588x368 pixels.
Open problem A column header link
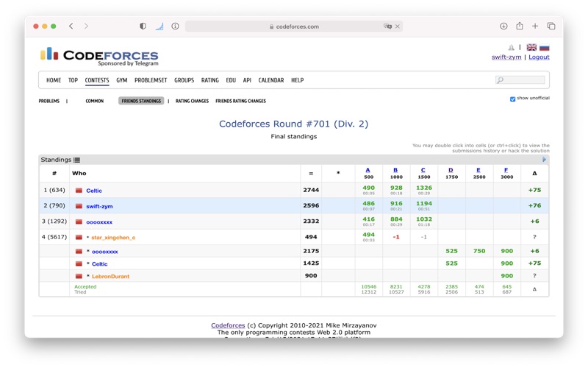coord(368,170)
